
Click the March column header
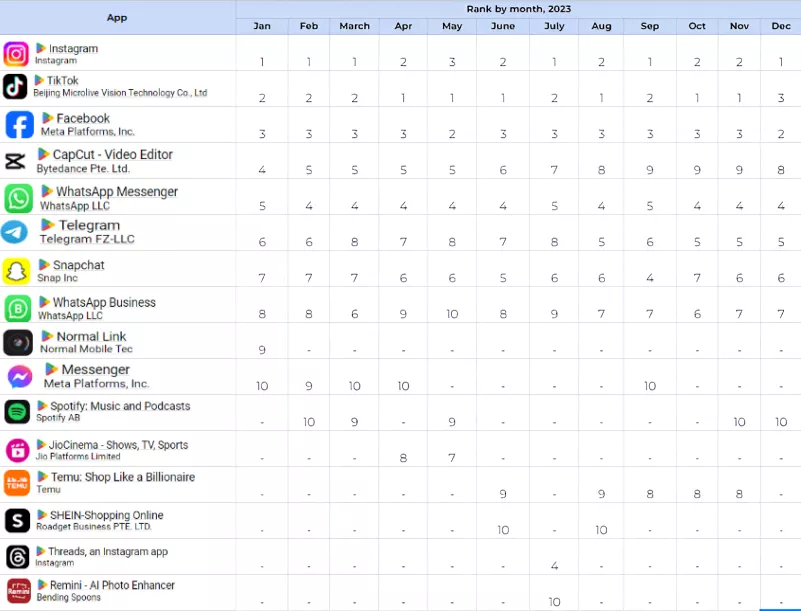[x=355, y=26]
